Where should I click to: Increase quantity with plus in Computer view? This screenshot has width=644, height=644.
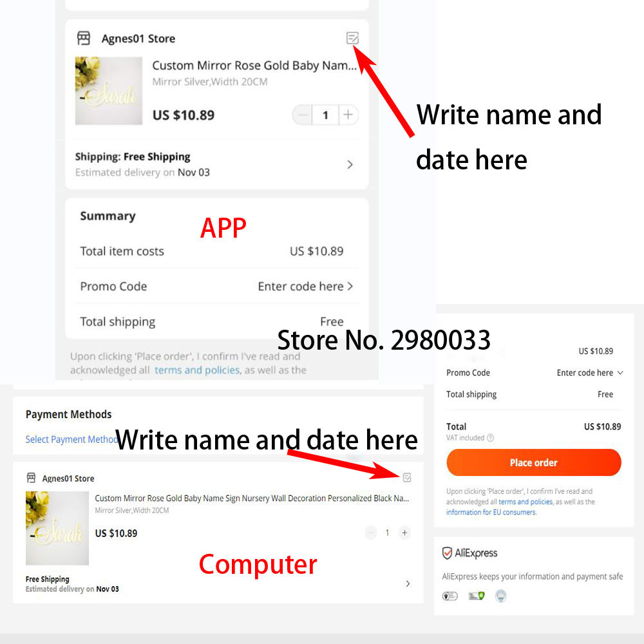coord(404,533)
